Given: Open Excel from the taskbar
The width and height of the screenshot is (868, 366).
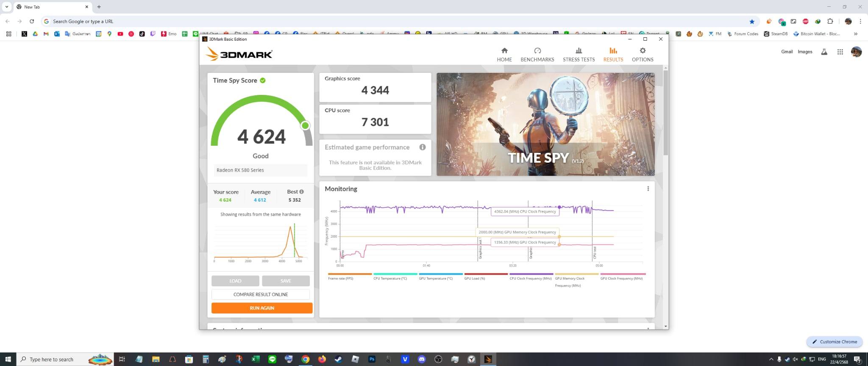Looking at the screenshot, I should [x=255, y=359].
